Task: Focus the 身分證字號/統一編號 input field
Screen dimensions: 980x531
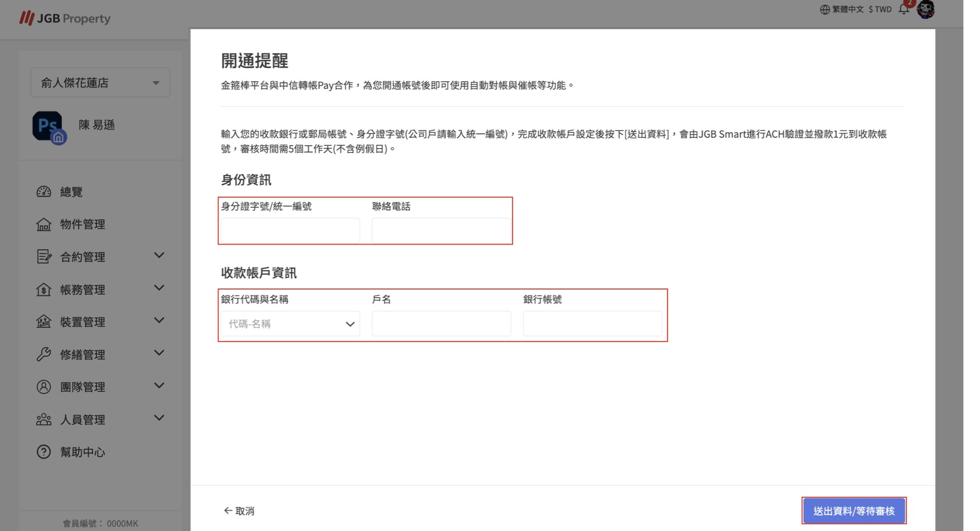Action: [290, 231]
